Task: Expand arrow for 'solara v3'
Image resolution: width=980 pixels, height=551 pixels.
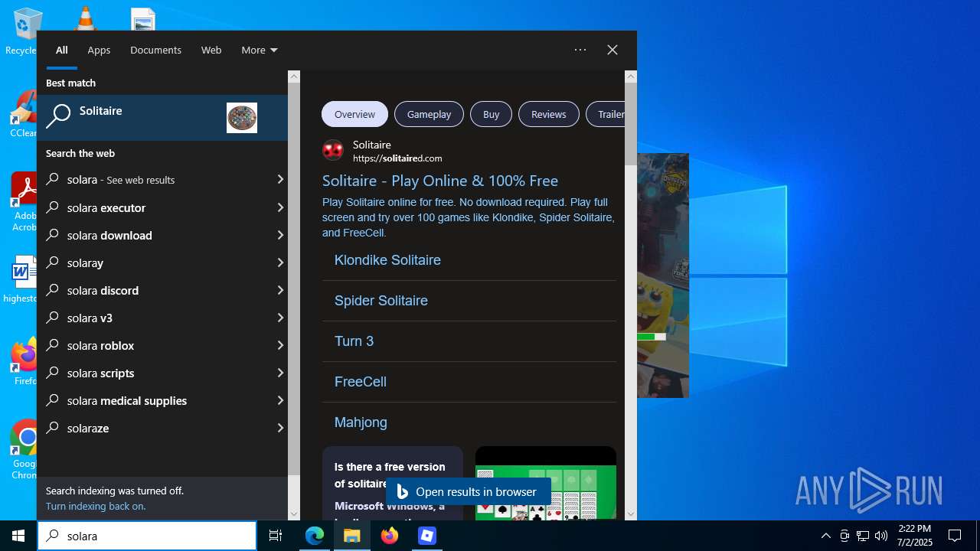Action: 280,318
